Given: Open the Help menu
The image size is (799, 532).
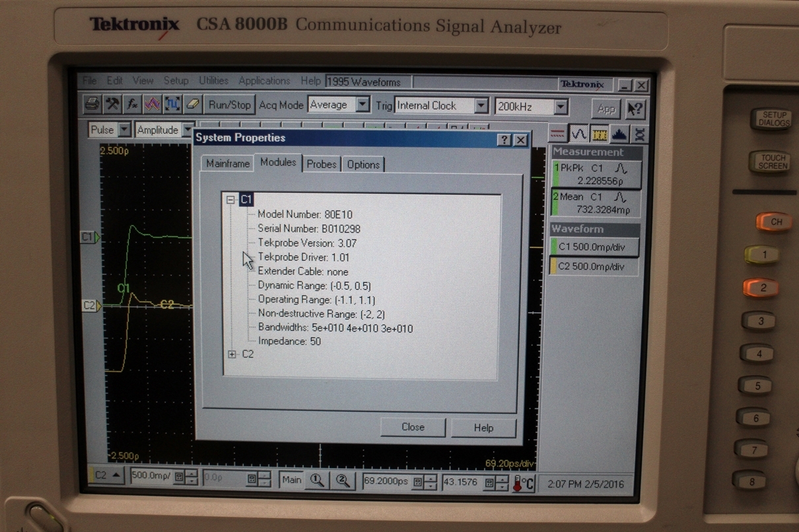Looking at the screenshot, I should point(310,81).
